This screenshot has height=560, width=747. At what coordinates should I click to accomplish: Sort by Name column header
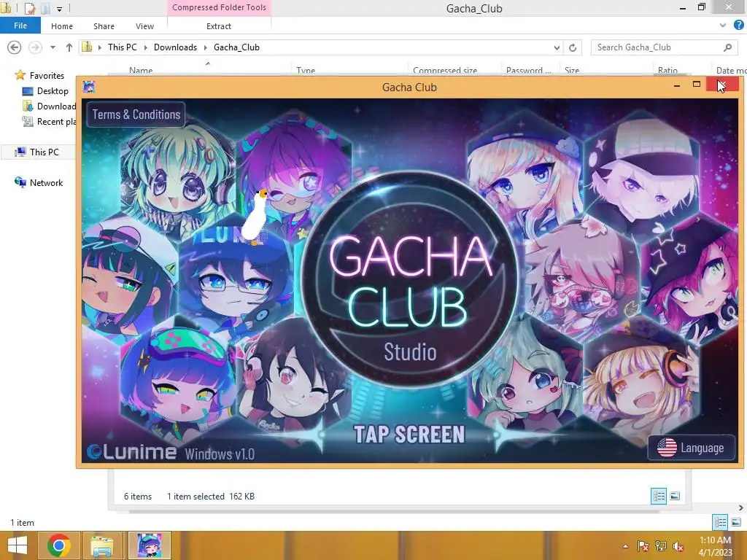[141, 71]
